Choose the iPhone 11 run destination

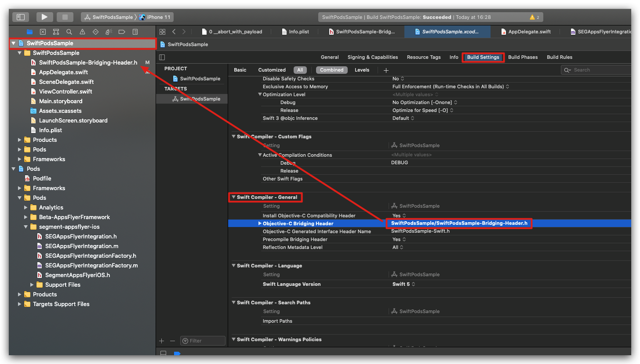[x=155, y=17]
